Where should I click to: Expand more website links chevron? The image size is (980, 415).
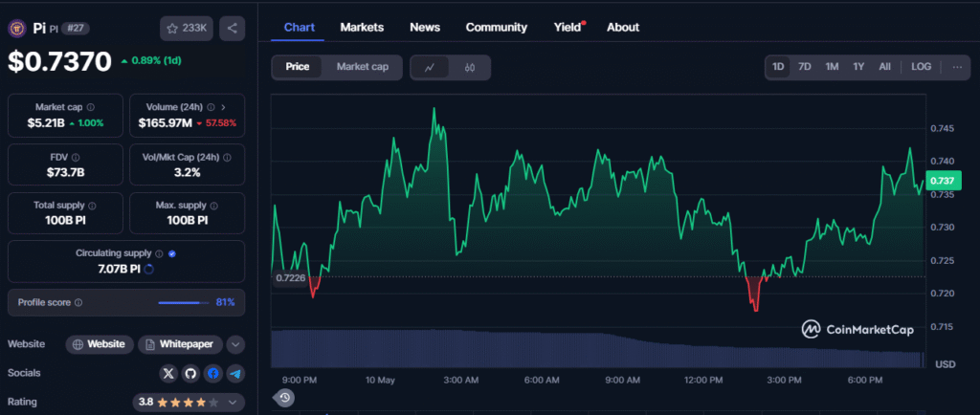click(x=235, y=344)
